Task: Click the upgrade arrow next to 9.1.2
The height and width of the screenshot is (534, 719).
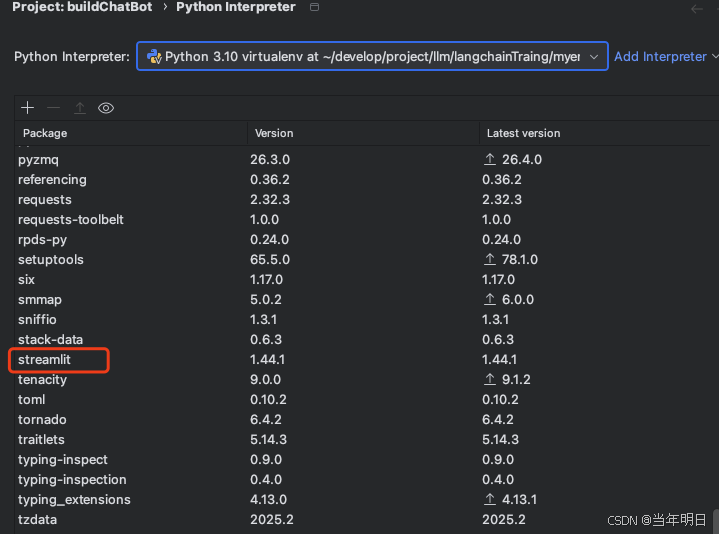Action: click(490, 379)
